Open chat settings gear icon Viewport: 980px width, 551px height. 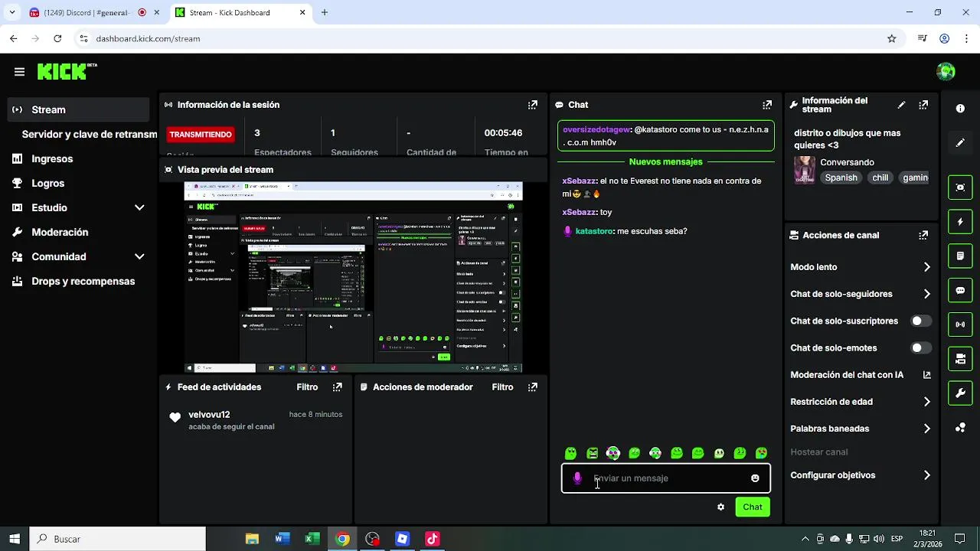[x=720, y=507]
